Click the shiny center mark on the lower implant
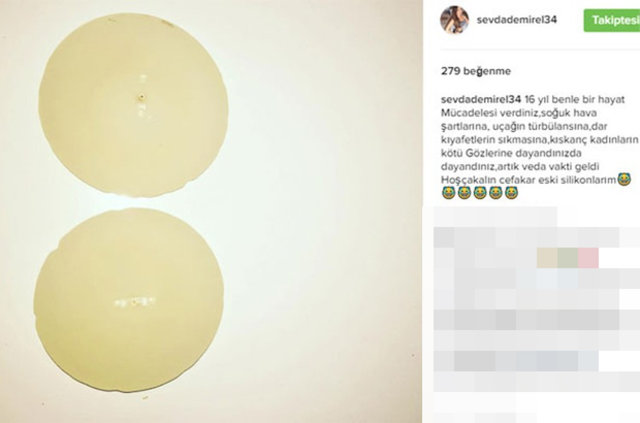640x423 pixels. click(x=134, y=302)
